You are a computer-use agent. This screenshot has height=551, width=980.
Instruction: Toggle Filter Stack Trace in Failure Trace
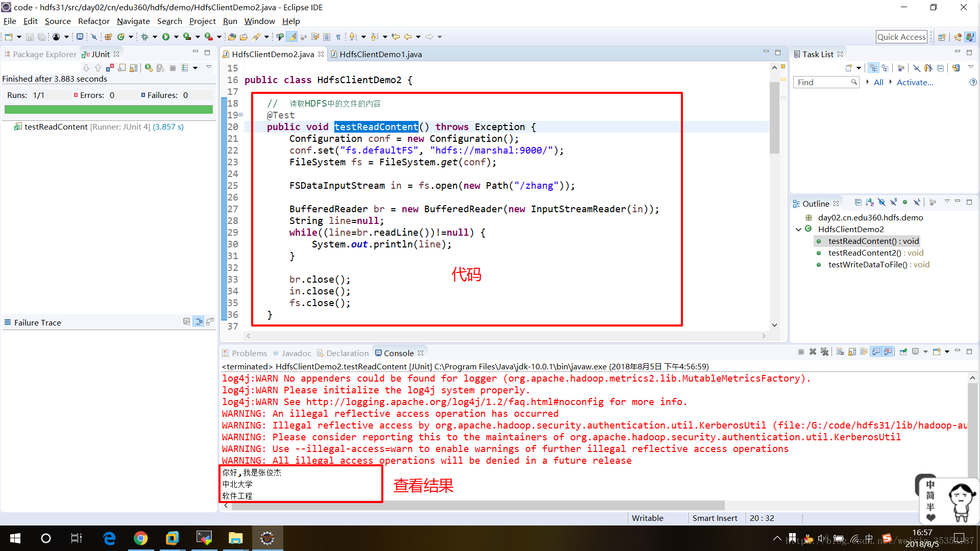click(198, 321)
